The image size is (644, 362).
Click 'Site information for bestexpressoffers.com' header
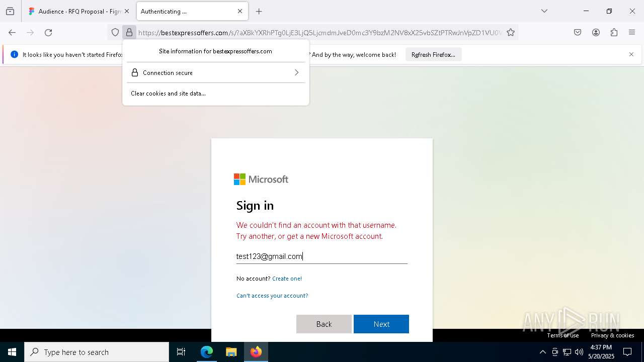pos(215,51)
